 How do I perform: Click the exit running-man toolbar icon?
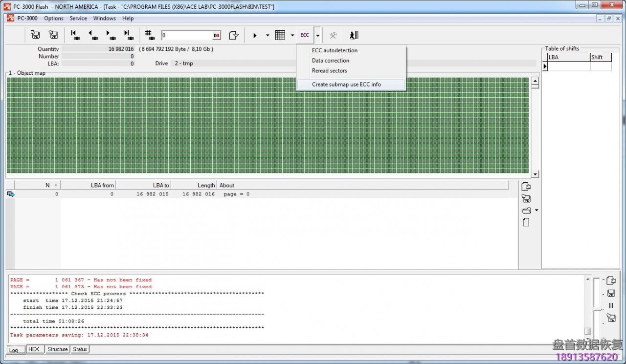point(354,35)
